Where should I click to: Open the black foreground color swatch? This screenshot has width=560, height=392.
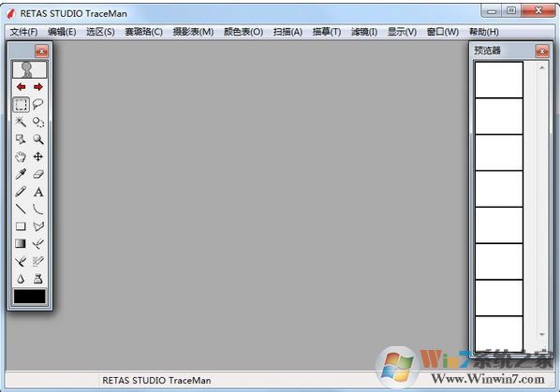point(30,297)
